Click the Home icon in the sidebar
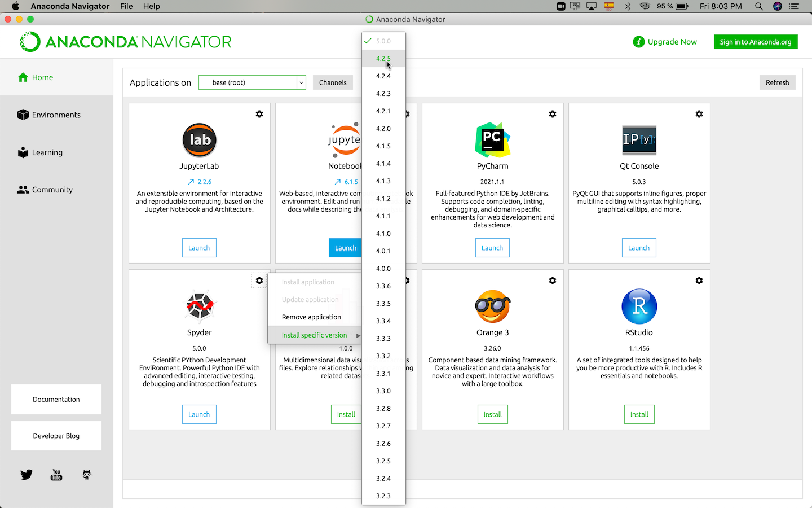 click(x=23, y=77)
